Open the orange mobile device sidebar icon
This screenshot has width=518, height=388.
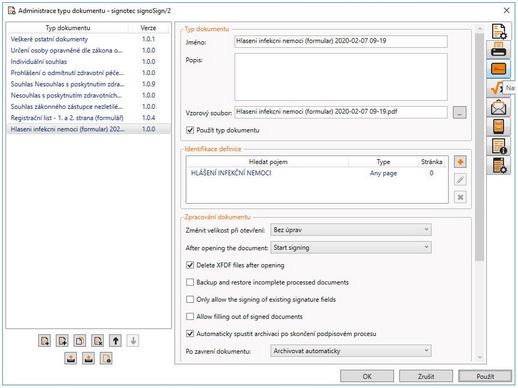click(498, 127)
